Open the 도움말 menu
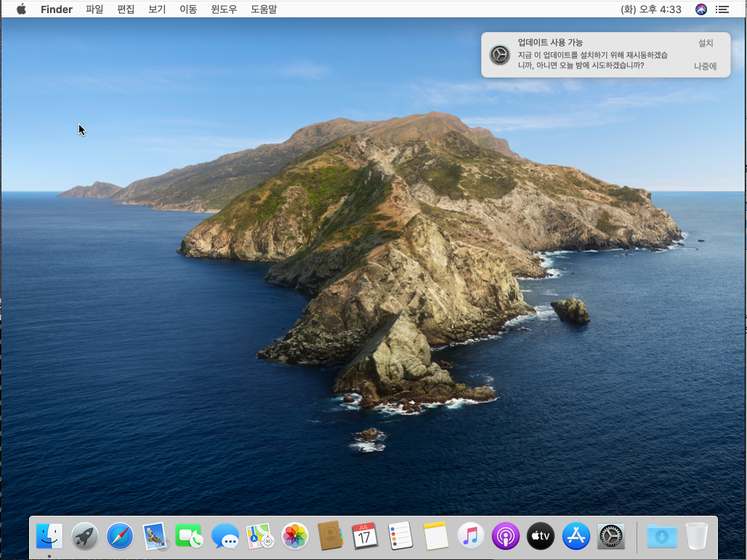 [x=264, y=9]
